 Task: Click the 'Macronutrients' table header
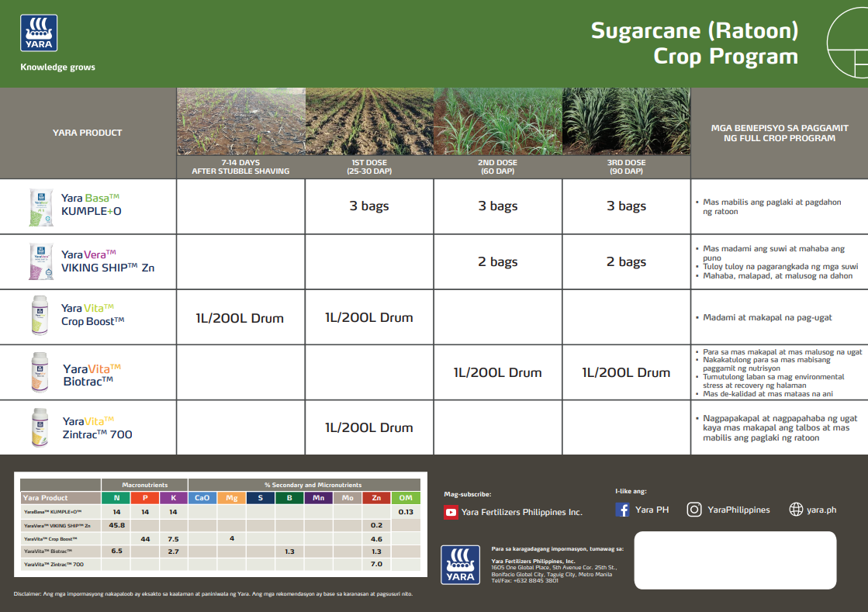pos(144,485)
